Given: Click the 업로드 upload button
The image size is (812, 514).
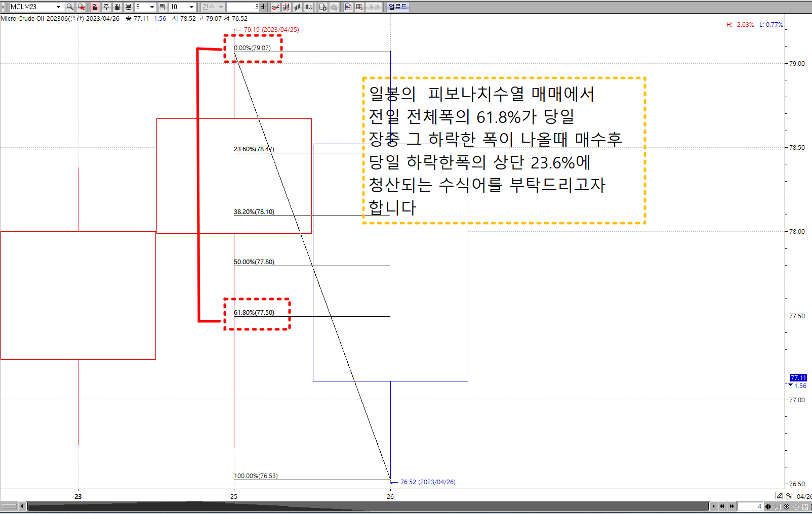Looking at the screenshot, I should pos(397,7).
